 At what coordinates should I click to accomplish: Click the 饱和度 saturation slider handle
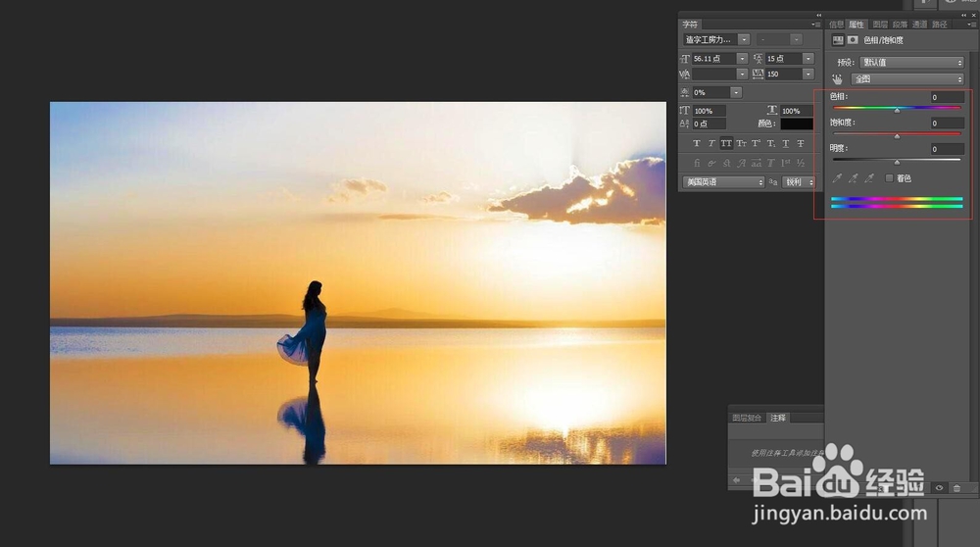[x=897, y=136]
